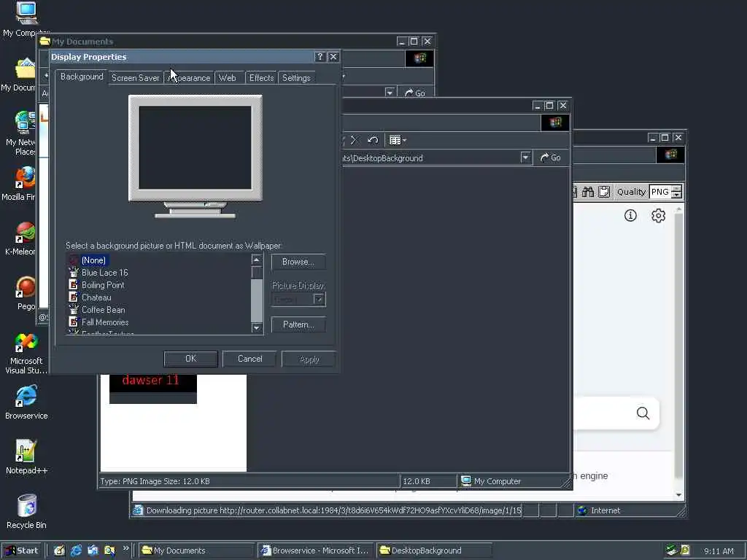Open the settings gear on the web page
The height and width of the screenshot is (560, 747).
[x=659, y=216]
